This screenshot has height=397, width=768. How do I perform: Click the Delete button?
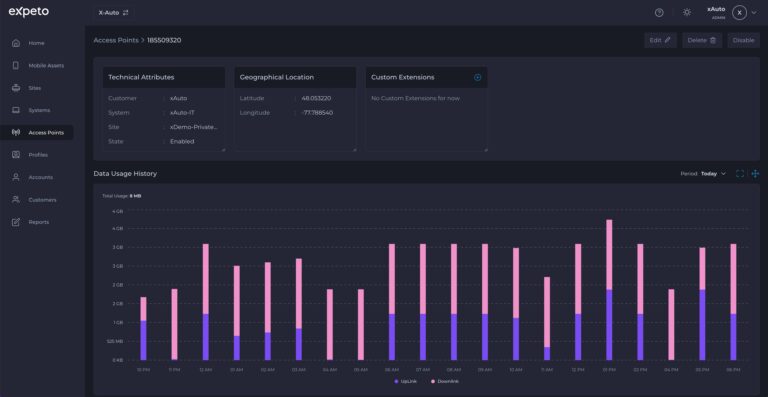(702, 40)
